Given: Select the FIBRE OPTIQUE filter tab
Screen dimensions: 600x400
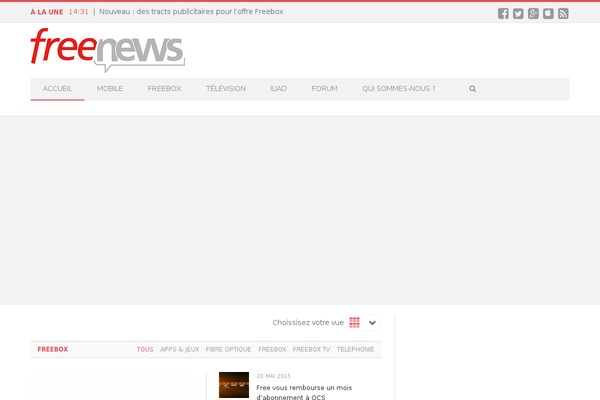Looking at the screenshot, I should point(228,349).
